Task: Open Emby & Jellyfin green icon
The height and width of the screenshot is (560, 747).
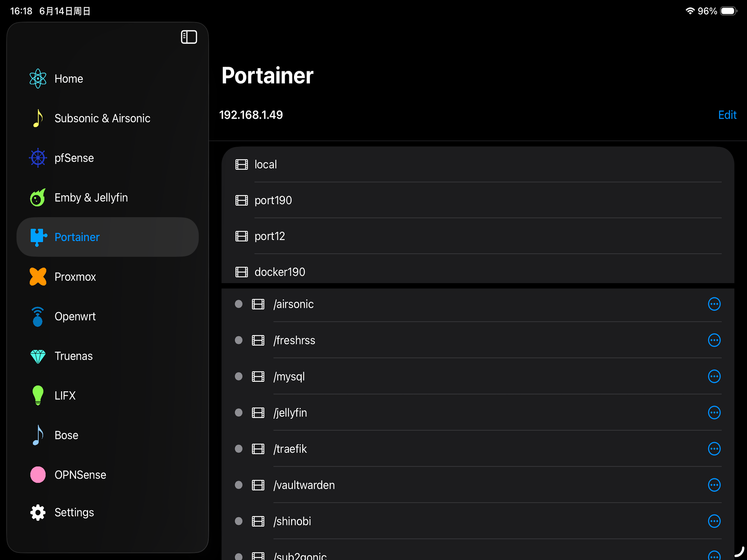Action: click(x=38, y=198)
